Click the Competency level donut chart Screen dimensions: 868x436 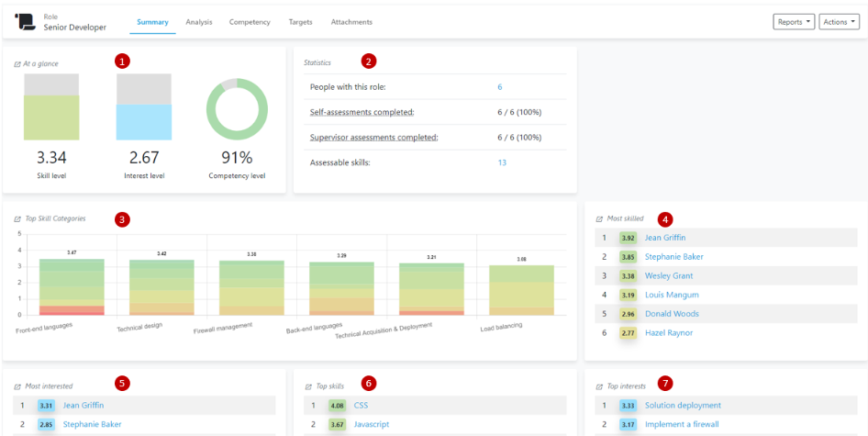coord(236,109)
